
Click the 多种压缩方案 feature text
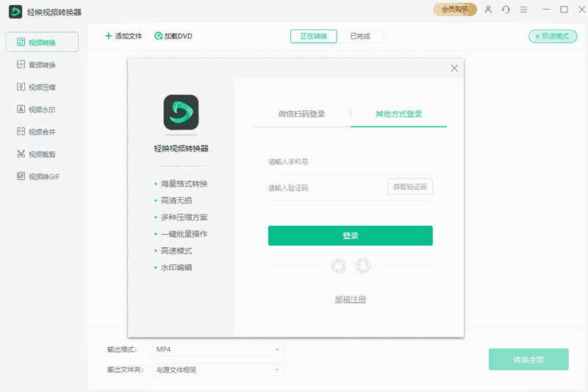(x=184, y=217)
